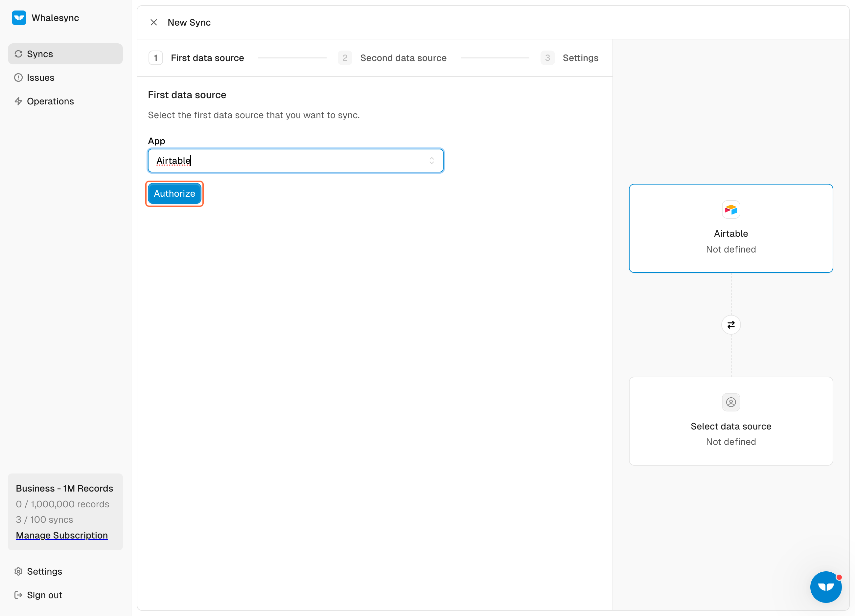
Task: Click the Syncs refresh icon
Action: (x=18, y=54)
